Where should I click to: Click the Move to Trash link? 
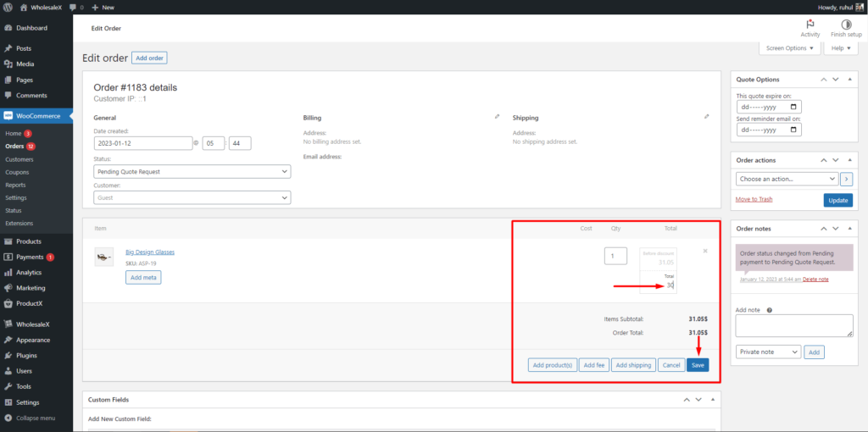pos(754,199)
